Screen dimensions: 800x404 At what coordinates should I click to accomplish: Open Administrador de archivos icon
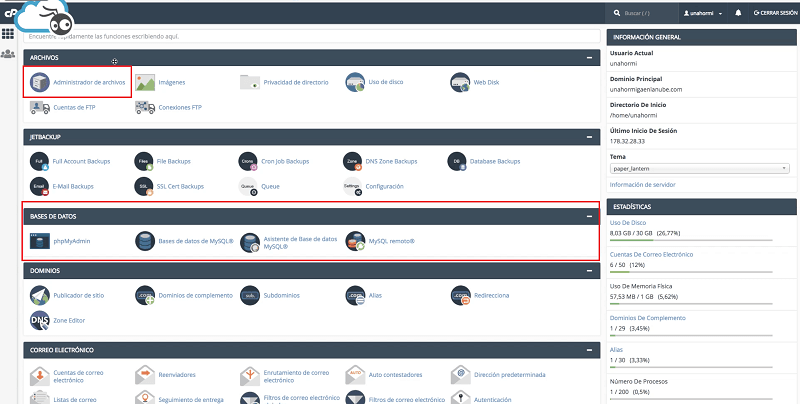click(x=40, y=82)
